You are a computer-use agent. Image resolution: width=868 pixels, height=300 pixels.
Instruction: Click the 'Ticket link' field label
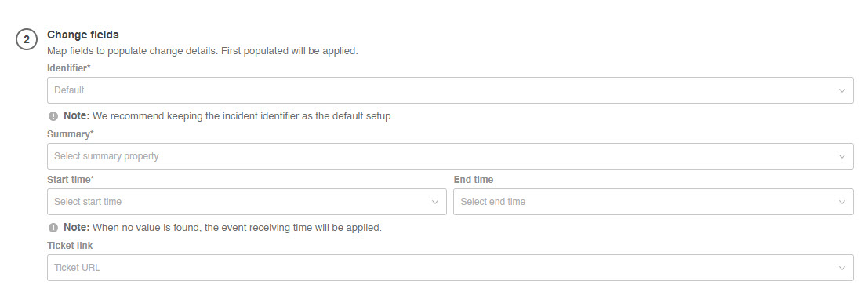70,246
